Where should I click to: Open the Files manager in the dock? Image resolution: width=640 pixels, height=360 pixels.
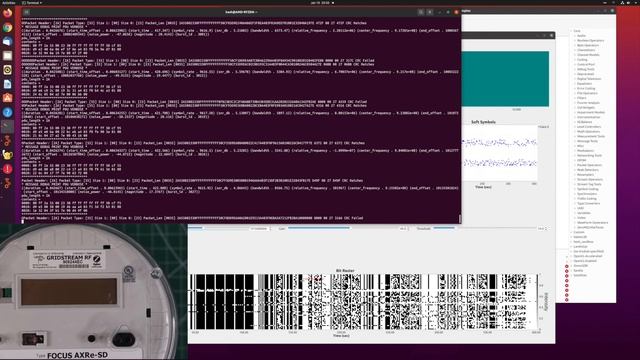tap(7, 56)
